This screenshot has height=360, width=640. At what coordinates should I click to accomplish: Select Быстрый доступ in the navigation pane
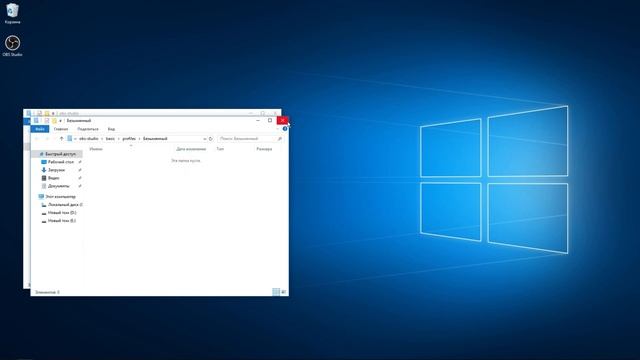(58, 154)
